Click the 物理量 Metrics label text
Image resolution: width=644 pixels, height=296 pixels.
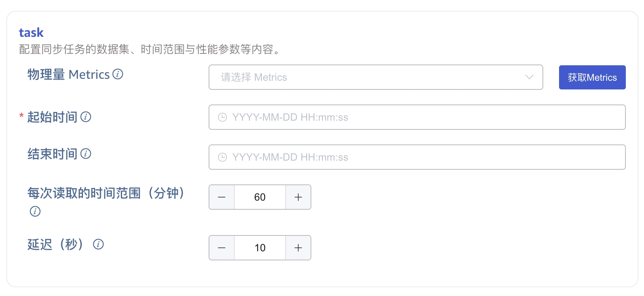[68, 74]
